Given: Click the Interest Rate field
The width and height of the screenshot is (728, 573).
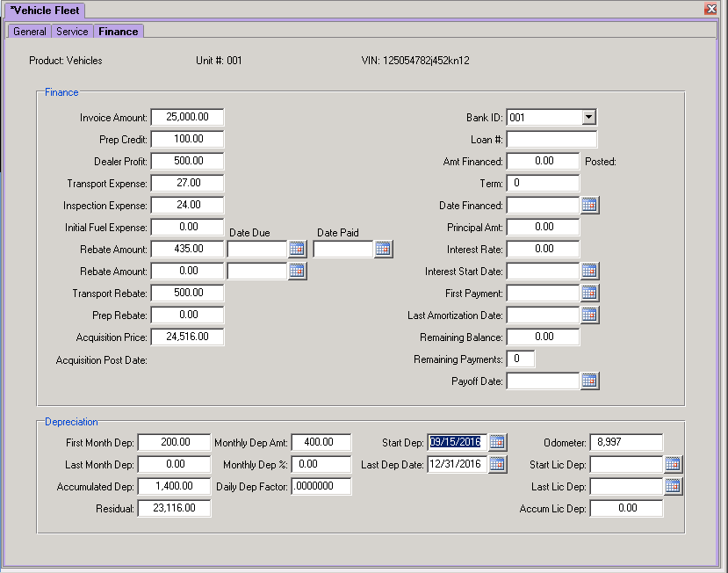Looking at the screenshot, I should click(x=543, y=249).
